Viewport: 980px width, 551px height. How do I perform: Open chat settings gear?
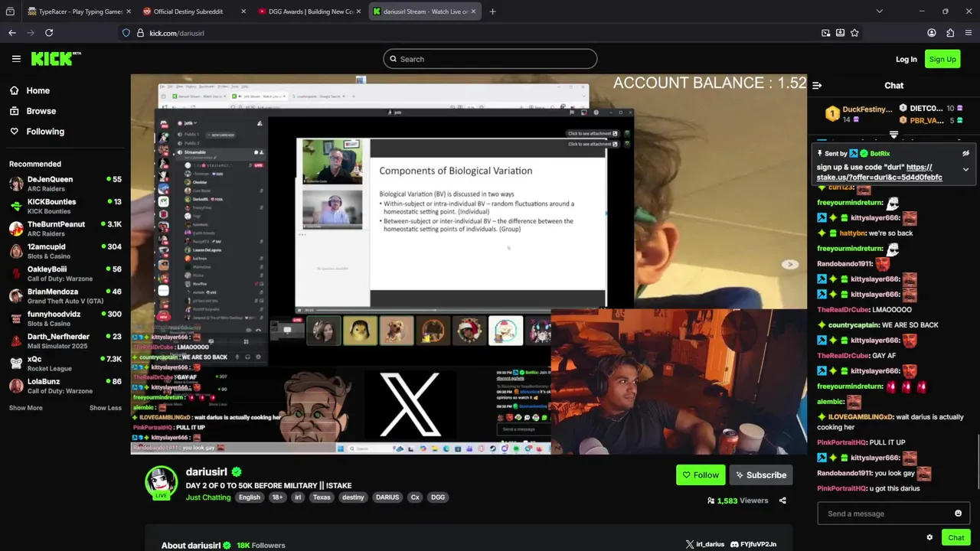929,538
